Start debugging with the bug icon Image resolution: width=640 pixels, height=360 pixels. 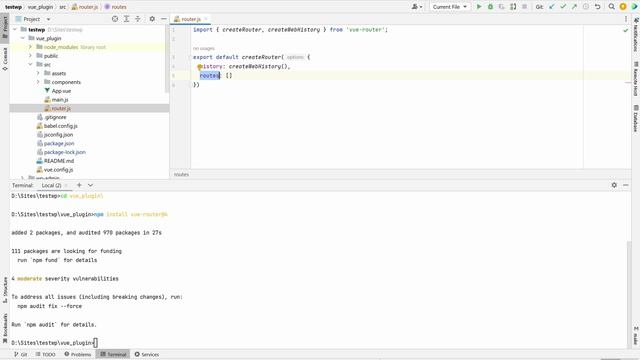[x=490, y=7]
